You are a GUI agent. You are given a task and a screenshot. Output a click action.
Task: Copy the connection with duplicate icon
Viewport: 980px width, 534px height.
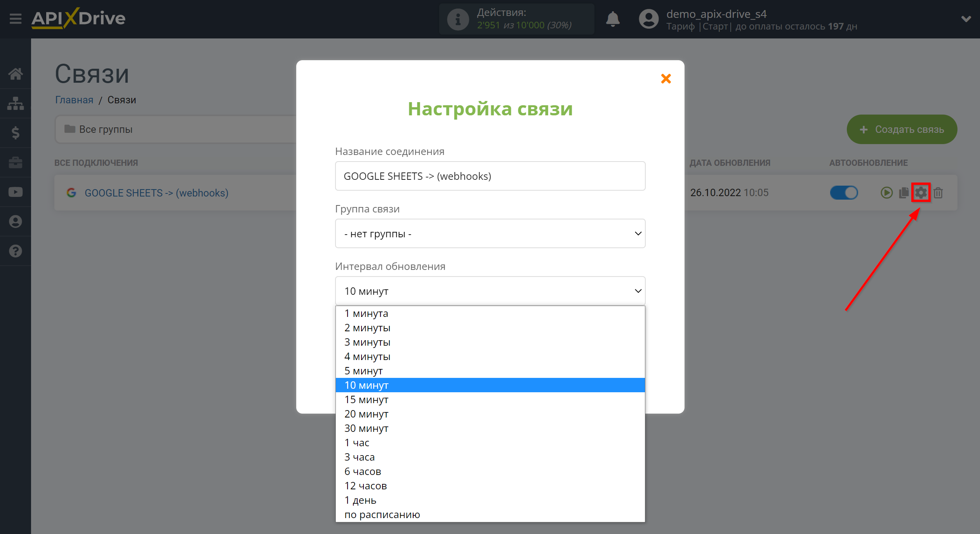tap(904, 193)
